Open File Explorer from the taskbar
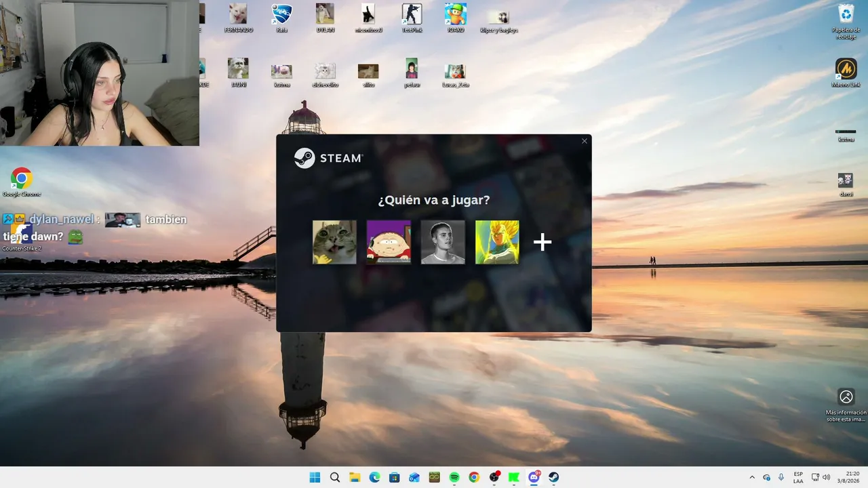Screen dimensions: 868x488 (x=355, y=477)
